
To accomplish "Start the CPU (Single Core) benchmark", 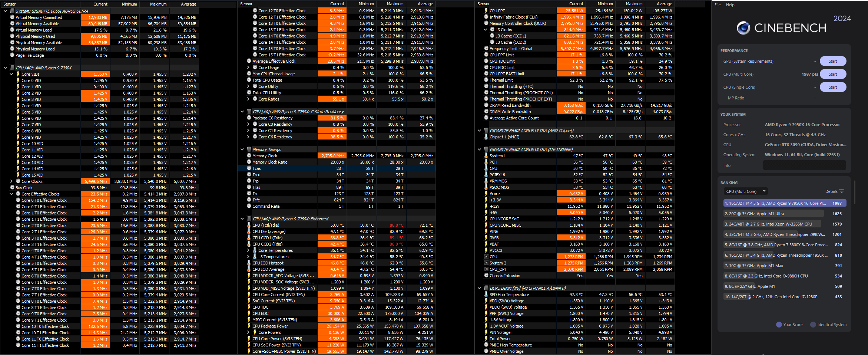I will 833,87.
